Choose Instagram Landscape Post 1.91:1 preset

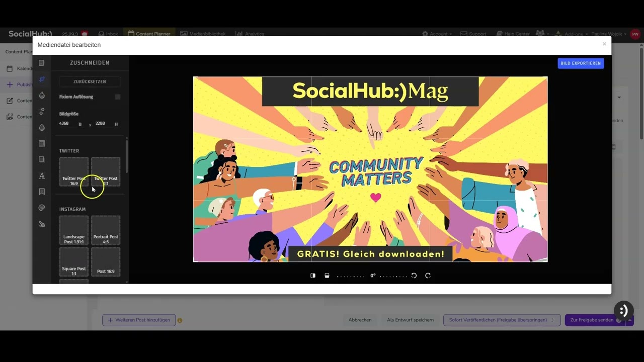[x=74, y=230]
